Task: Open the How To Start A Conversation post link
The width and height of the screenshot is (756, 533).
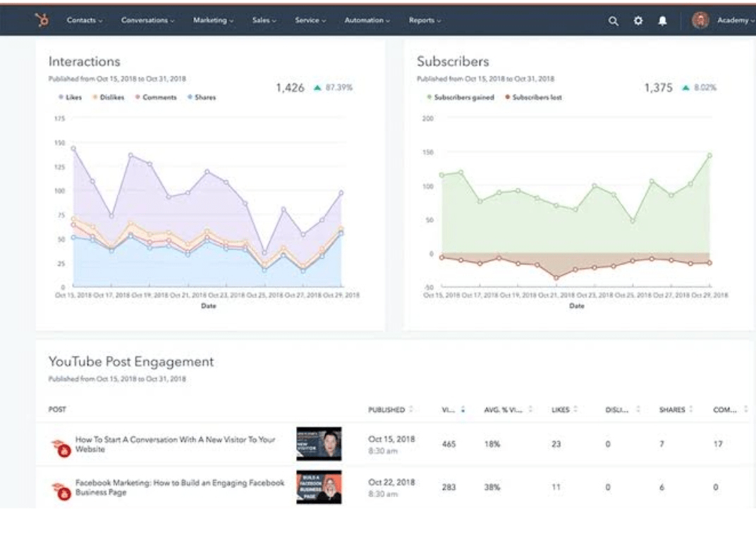Action: click(x=176, y=444)
